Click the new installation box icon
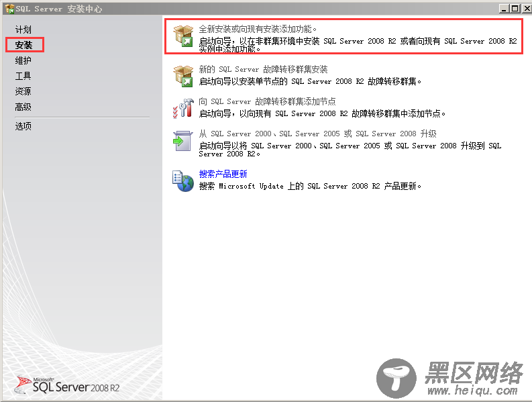 coord(183,36)
